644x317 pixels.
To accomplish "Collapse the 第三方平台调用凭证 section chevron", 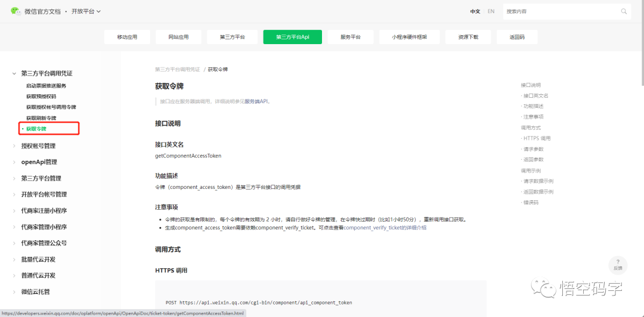I will point(14,73).
